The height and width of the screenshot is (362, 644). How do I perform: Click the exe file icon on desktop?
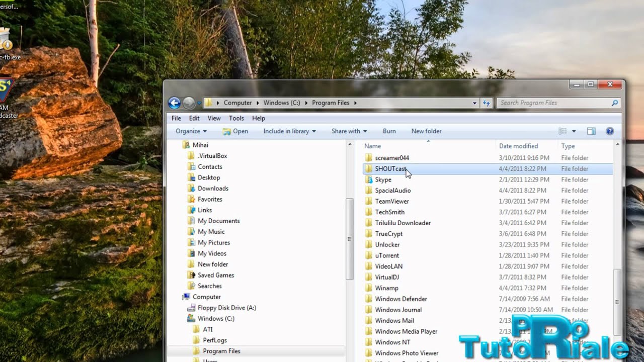point(5,39)
